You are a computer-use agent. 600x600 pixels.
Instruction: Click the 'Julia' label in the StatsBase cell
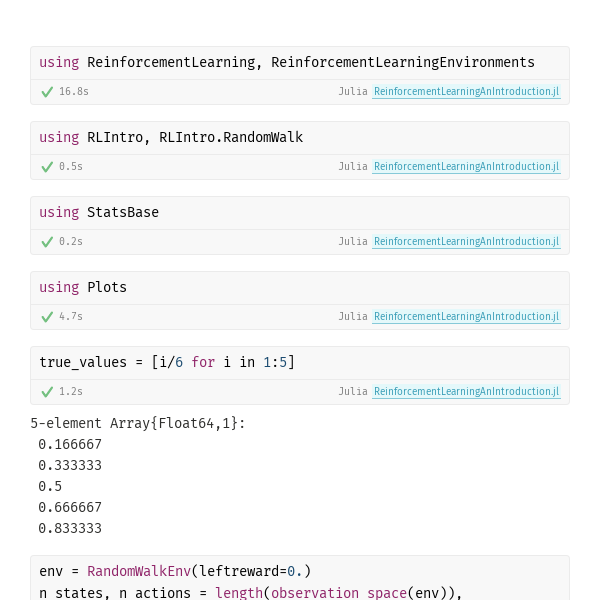353,241
